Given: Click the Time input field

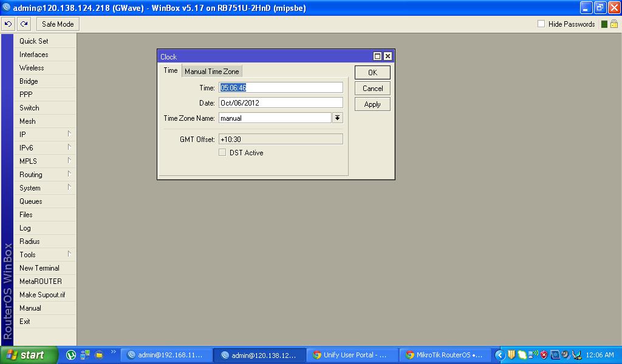Looking at the screenshot, I should (x=281, y=87).
